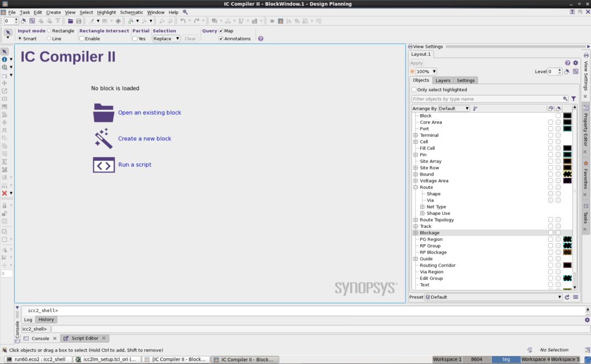591x364 pixels.
Task: Select the Smart input mode radio
Action: (x=20, y=38)
